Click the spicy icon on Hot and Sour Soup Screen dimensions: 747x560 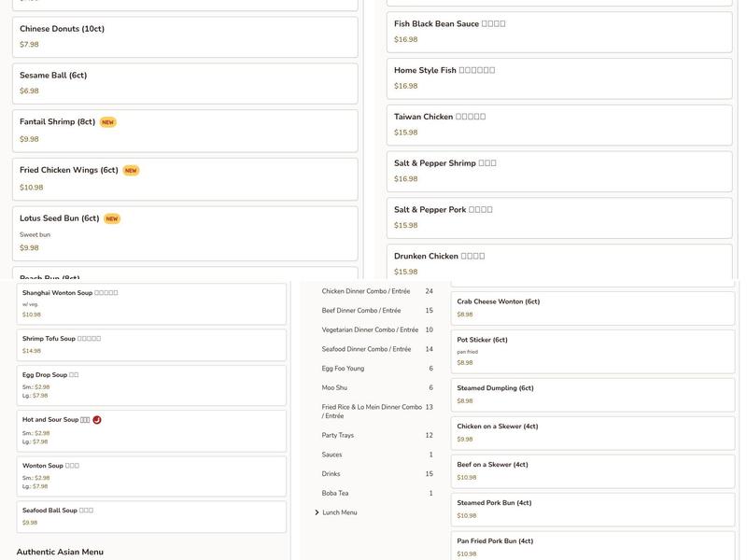click(97, 420)
